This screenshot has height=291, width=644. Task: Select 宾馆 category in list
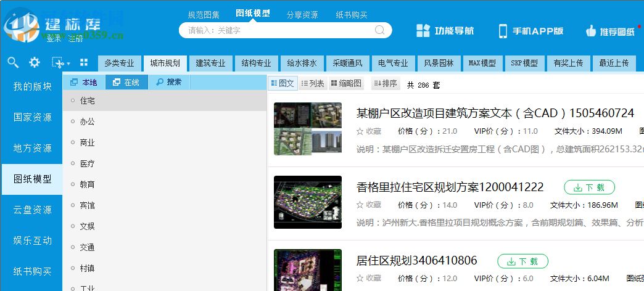(x=164, y=205)
